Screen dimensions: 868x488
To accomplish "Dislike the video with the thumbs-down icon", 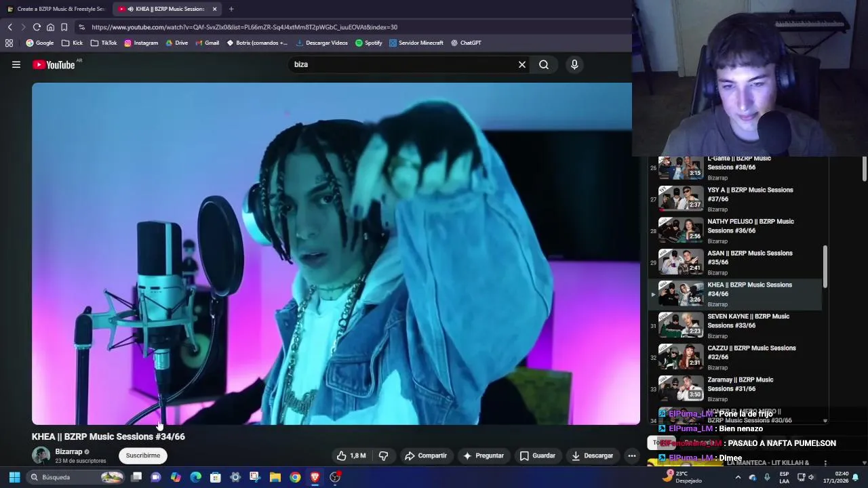I will click(x=383, y=455).
